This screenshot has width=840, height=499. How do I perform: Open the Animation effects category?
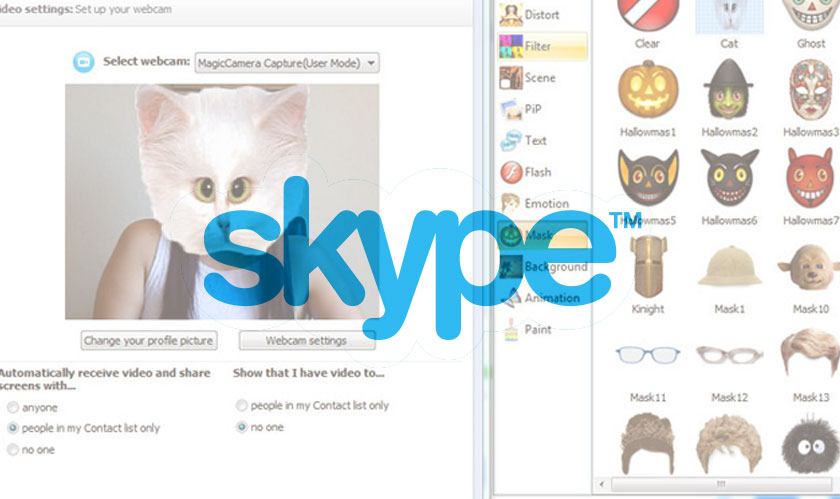542,298
